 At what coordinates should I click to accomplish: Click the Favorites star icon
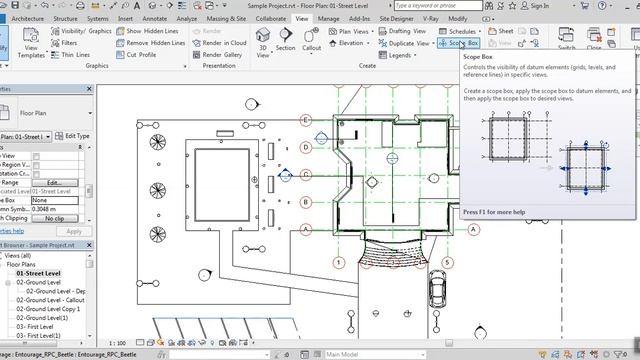[513, 6]
